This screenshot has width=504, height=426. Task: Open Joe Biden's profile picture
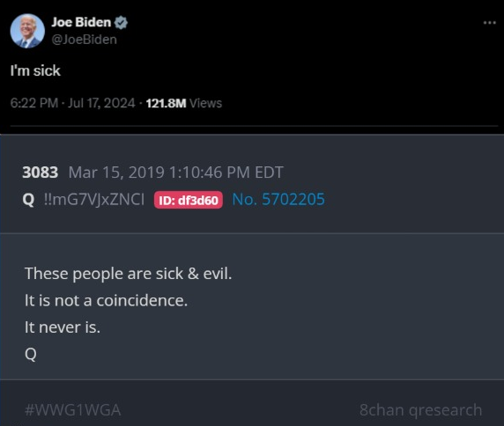(27, 31)
